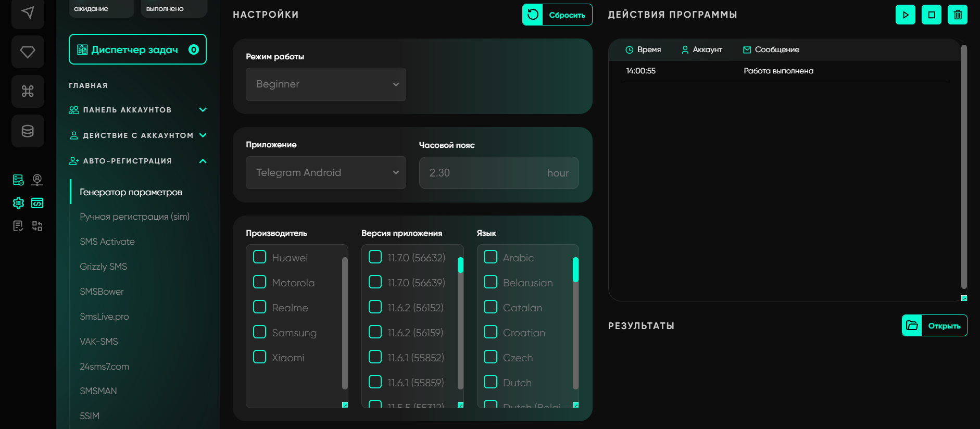Click the swap squares small icon
The height and width of the screenshot is (429, 980).
click(37, 226)
